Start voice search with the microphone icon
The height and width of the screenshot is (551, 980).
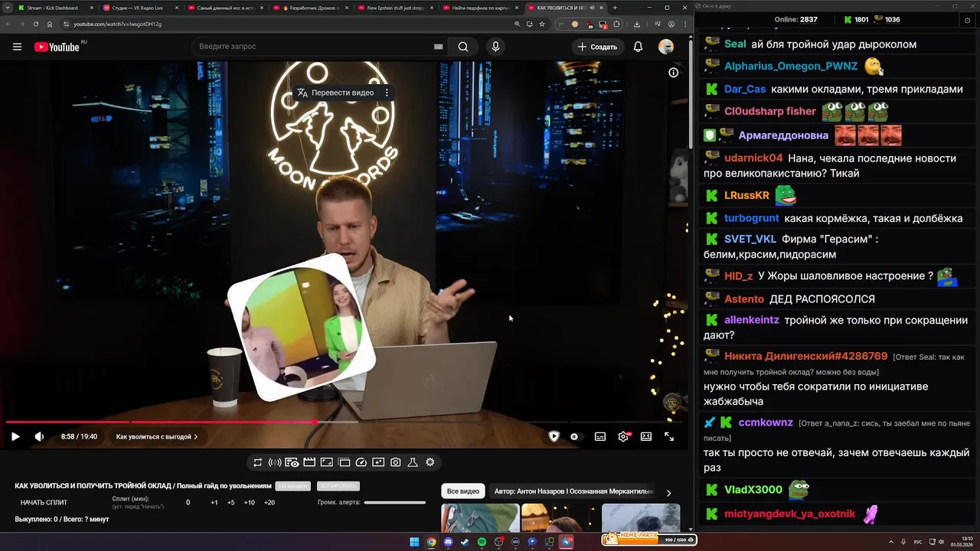[495, 47]
